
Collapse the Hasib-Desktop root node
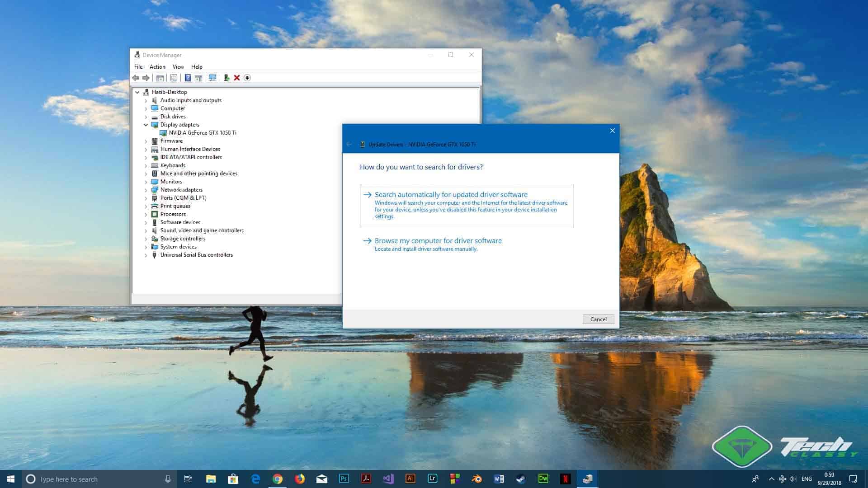tap(137, 92)
